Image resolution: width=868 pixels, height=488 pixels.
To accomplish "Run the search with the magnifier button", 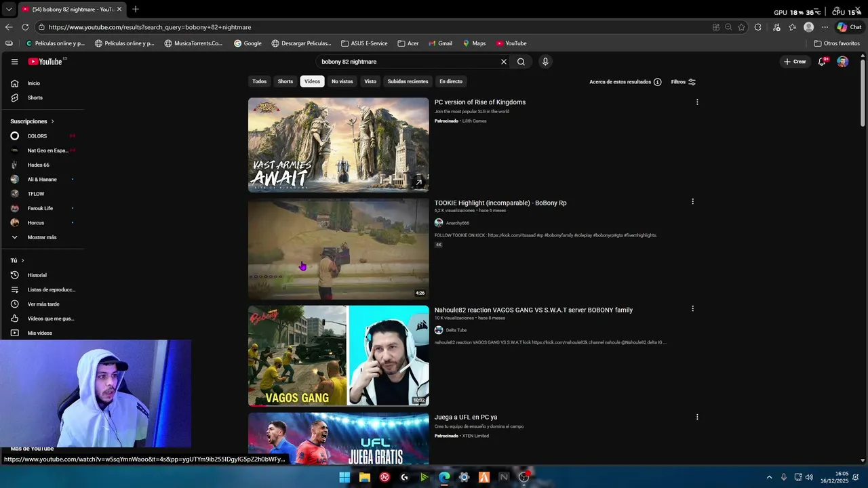I will 521,62.
